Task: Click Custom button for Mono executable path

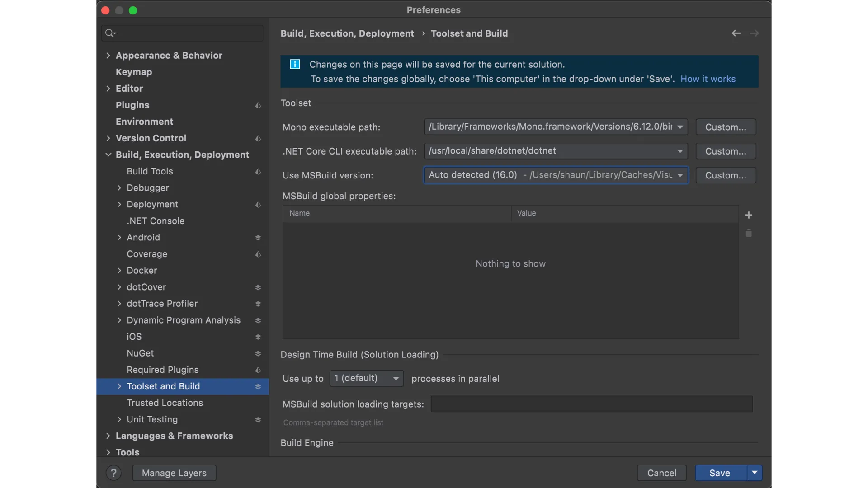Action: (726, 127)
